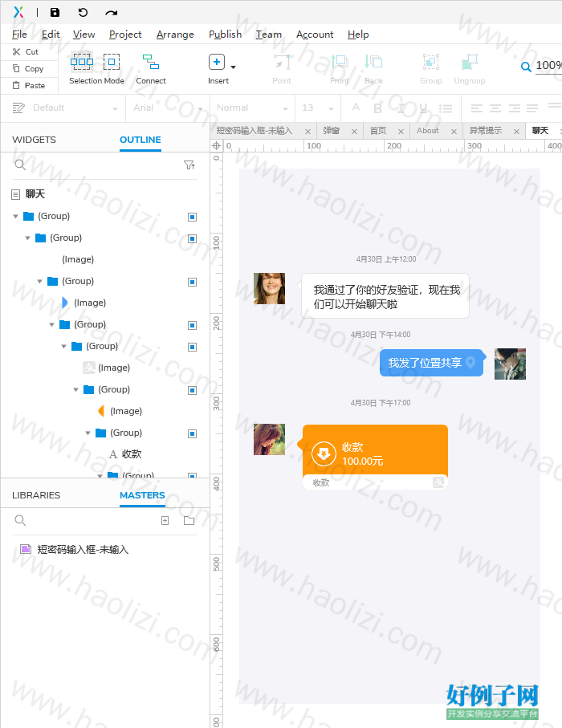Toggle Bold formatting
Image resolution: width=562 pixels, height=728 pixels.
[x=377, y=108]
